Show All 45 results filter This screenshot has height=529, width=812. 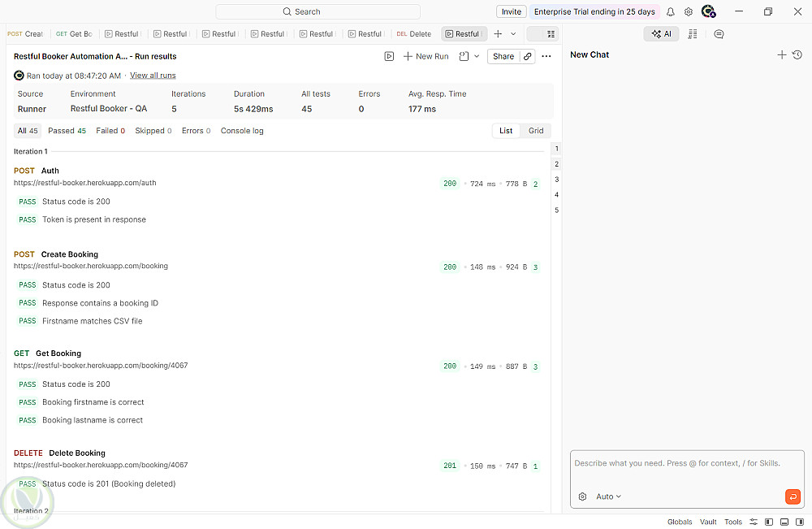click(28, 131)
